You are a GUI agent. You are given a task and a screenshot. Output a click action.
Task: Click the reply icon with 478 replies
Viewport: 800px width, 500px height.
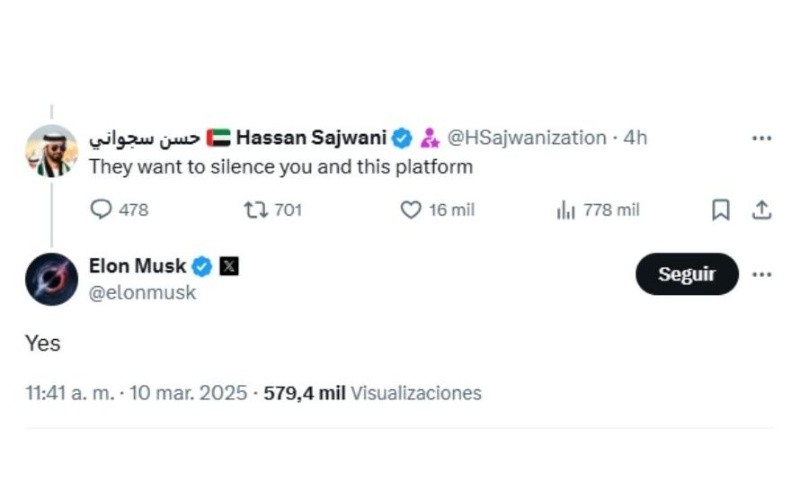pyautogui.click(x=101, y=210)
